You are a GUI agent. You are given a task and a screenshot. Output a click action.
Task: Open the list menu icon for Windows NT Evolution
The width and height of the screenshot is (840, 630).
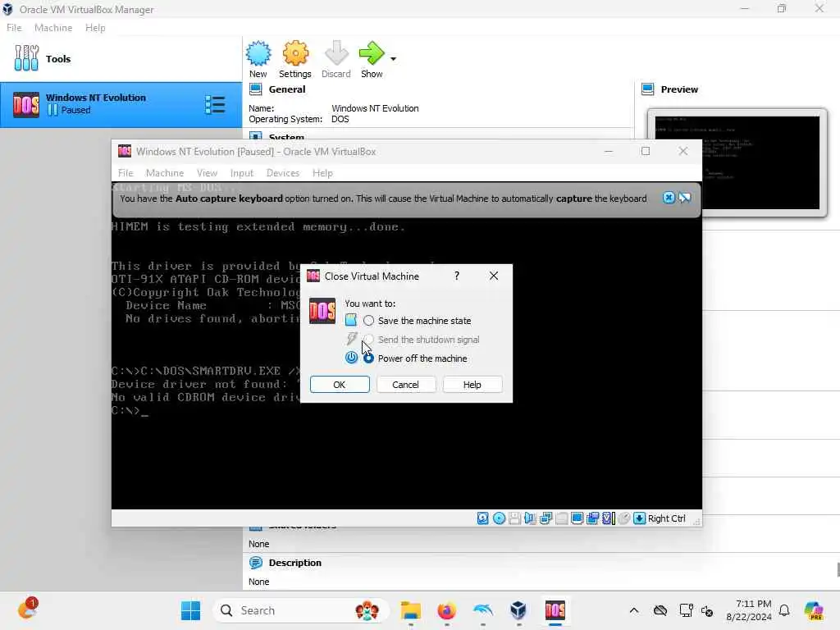pos(215,105)
